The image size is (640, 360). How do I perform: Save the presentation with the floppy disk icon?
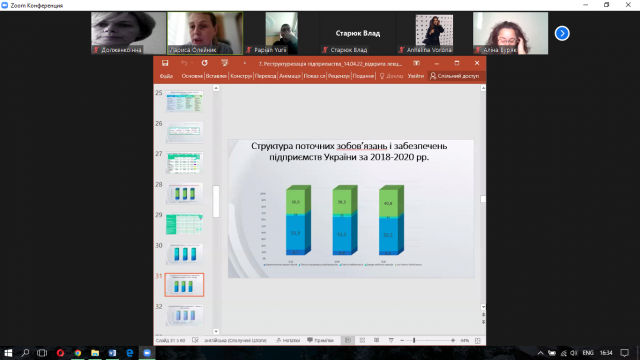(x=165, y=63)
